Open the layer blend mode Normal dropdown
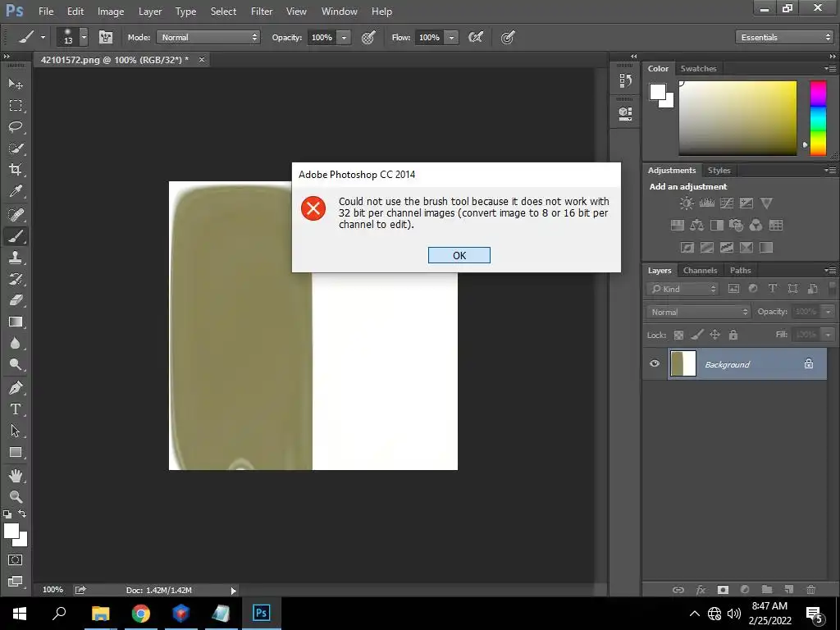This screenshot has height=630, width=840. tap(698, 312)
